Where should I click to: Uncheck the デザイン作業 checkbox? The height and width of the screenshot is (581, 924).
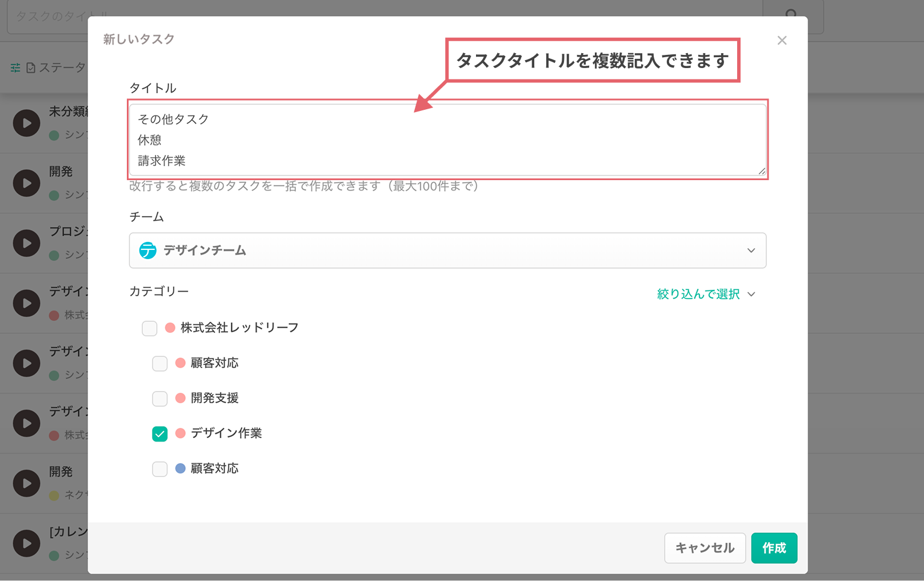160,434
